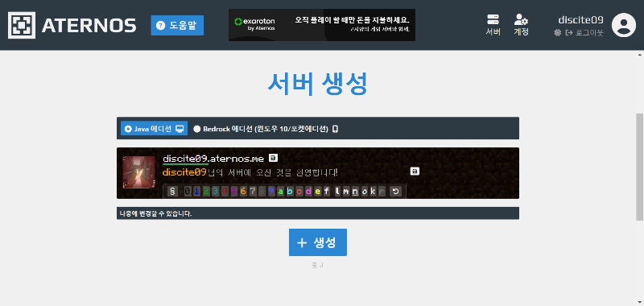This screenshot has height=306, width=644.
Task: Edit the server welcome message text
Action: (250, 172)
